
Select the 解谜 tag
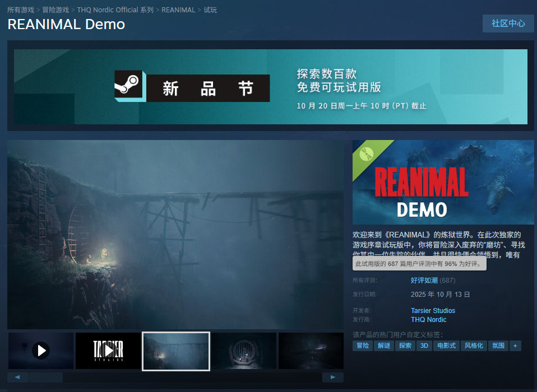384,346
